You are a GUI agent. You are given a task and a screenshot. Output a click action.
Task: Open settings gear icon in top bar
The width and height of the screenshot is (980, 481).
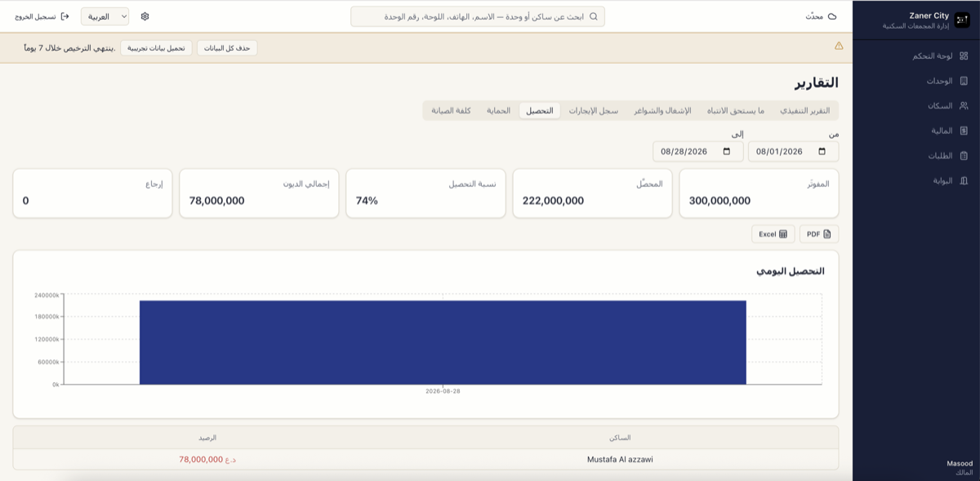click(x=145, y=16)
